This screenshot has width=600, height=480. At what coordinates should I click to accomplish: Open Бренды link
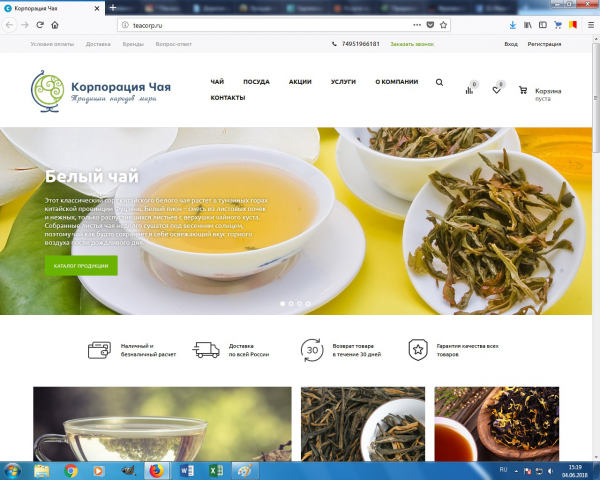click(133, 44)
